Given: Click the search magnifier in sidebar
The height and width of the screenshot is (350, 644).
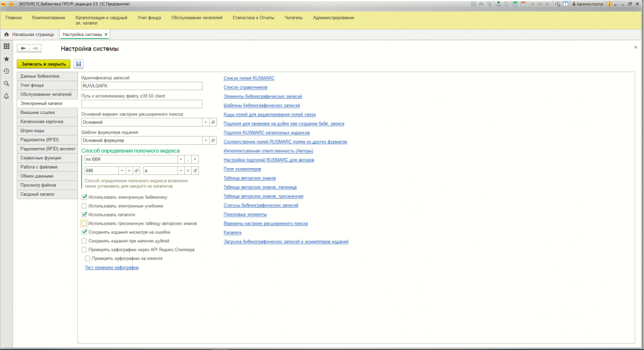Looking at the screenshot, I should pos(6,84).
